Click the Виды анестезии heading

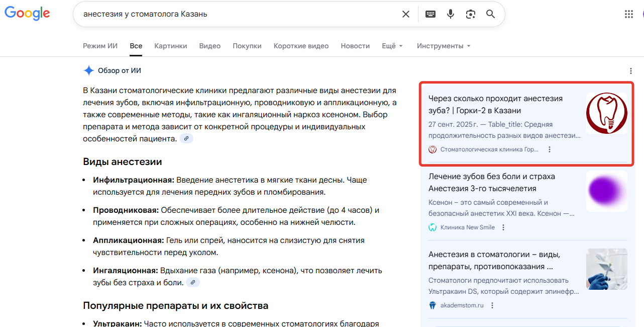pos(123,161)
